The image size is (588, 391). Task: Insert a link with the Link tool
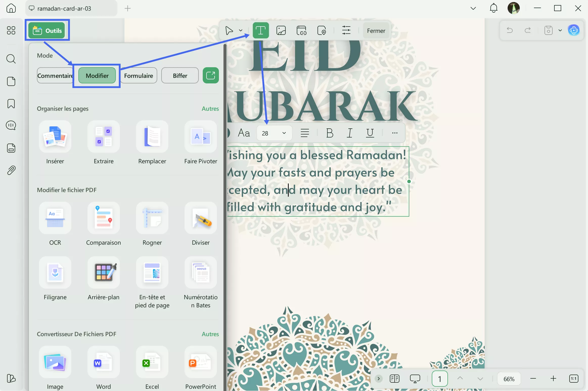click(301, 30)
